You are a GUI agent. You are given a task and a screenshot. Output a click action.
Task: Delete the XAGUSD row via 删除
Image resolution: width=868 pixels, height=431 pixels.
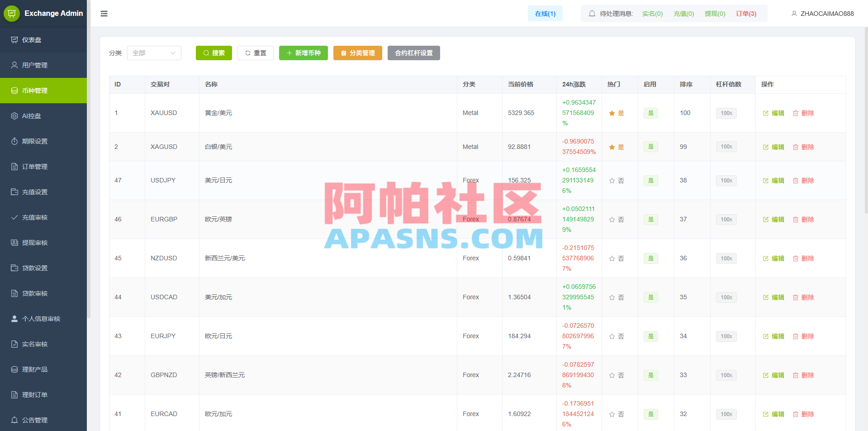[x=803, y=147]
